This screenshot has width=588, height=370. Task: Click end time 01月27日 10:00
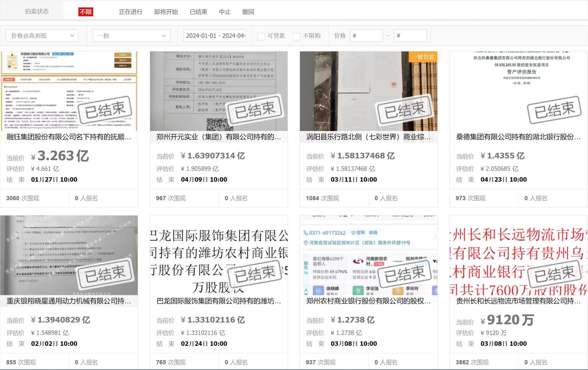54,180
